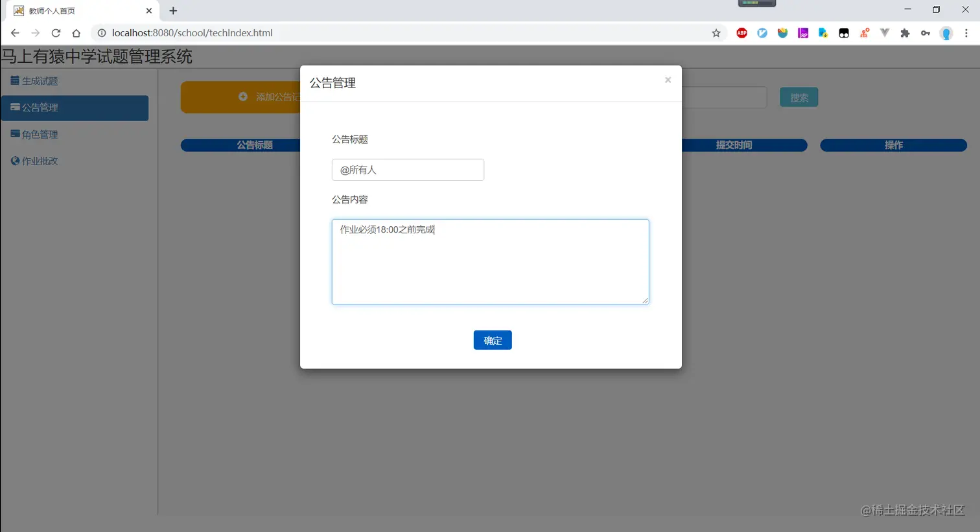Click the orange 添加公告 button

coord(240,97)
